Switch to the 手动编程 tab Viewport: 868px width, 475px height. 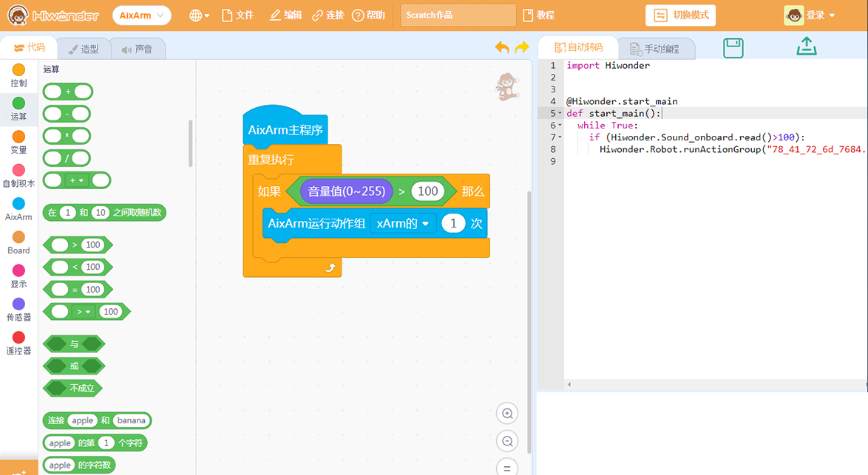point(655,49)
